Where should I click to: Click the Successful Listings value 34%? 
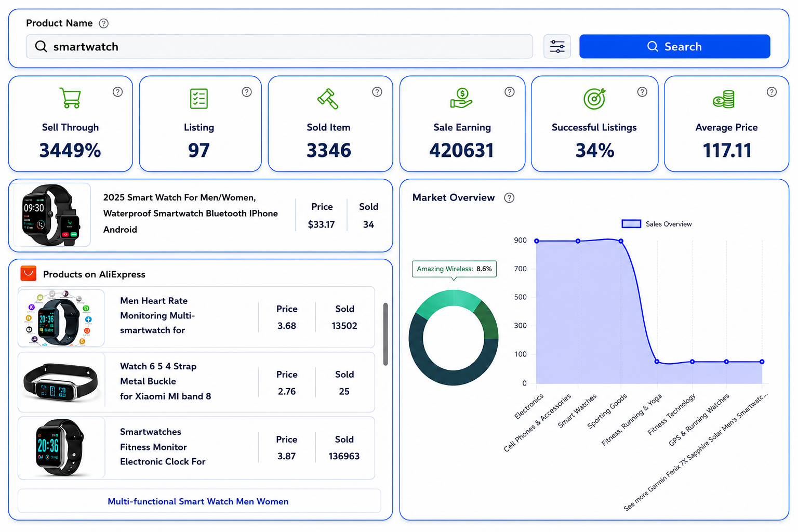pos(595,151)
